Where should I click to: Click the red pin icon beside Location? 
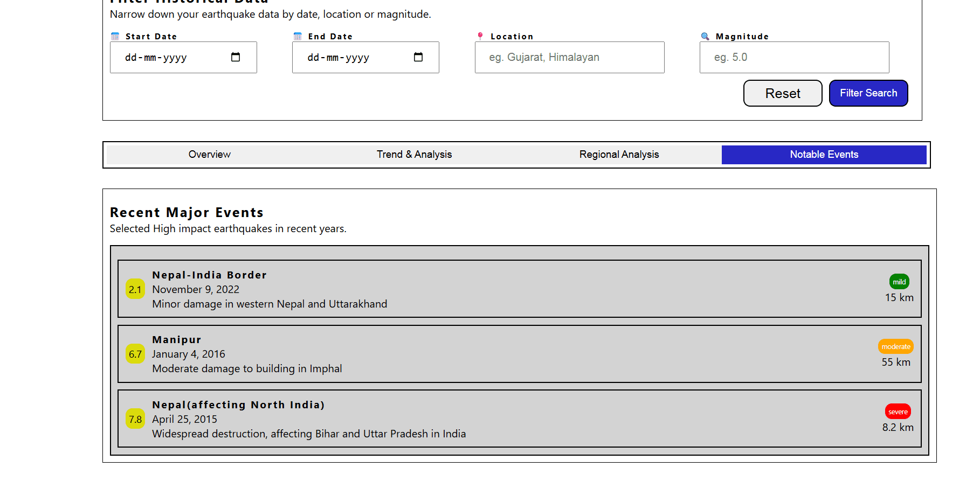click(480, 36)
